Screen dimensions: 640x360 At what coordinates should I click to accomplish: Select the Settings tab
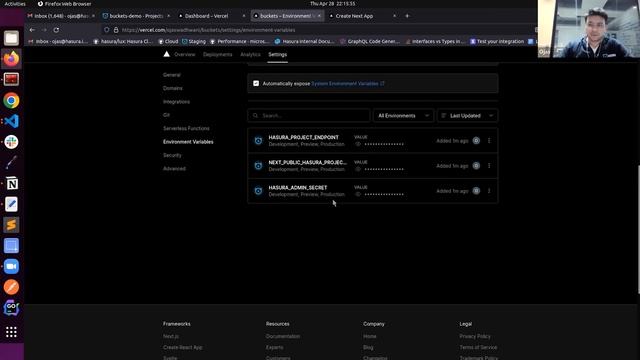(x=278, y=54)
